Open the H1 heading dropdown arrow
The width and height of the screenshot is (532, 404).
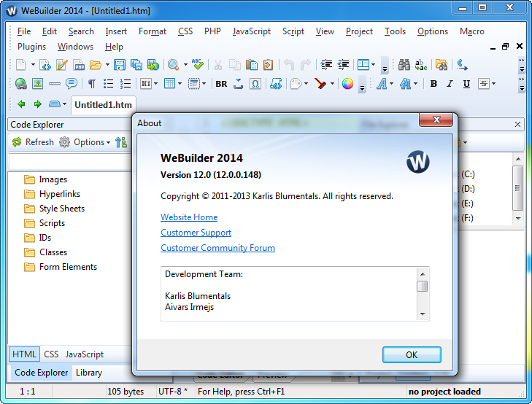click(155, 83)
